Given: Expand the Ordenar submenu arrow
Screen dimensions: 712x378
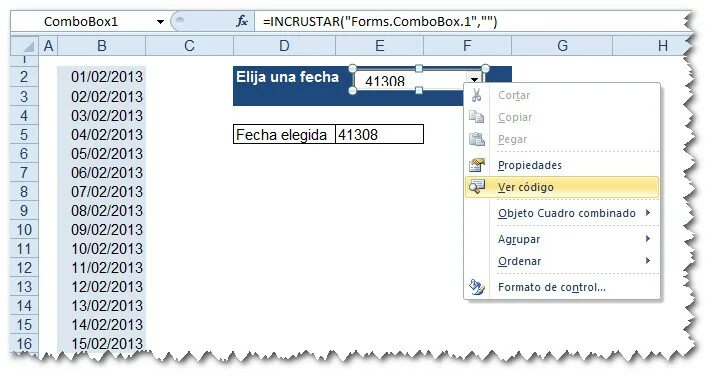Looking at the screenshot, I should click(x=648, y=260).
